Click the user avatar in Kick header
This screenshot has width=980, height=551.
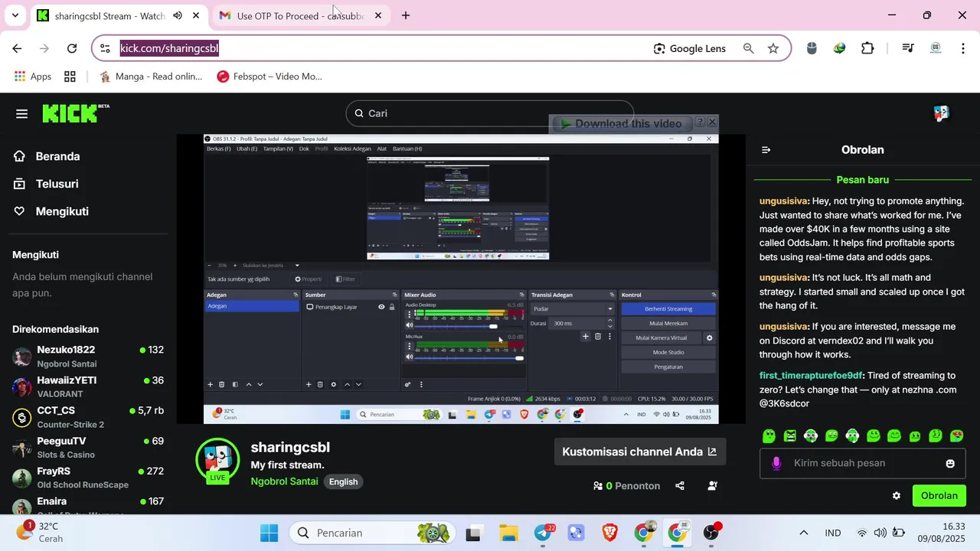[x=942, y=113]
